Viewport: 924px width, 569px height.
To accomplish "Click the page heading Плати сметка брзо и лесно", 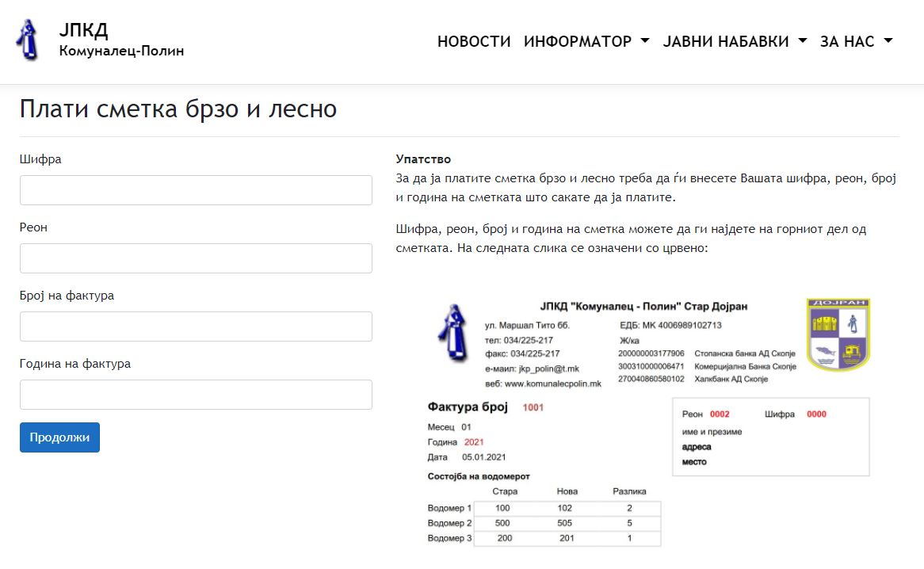I will pos(178,109).
